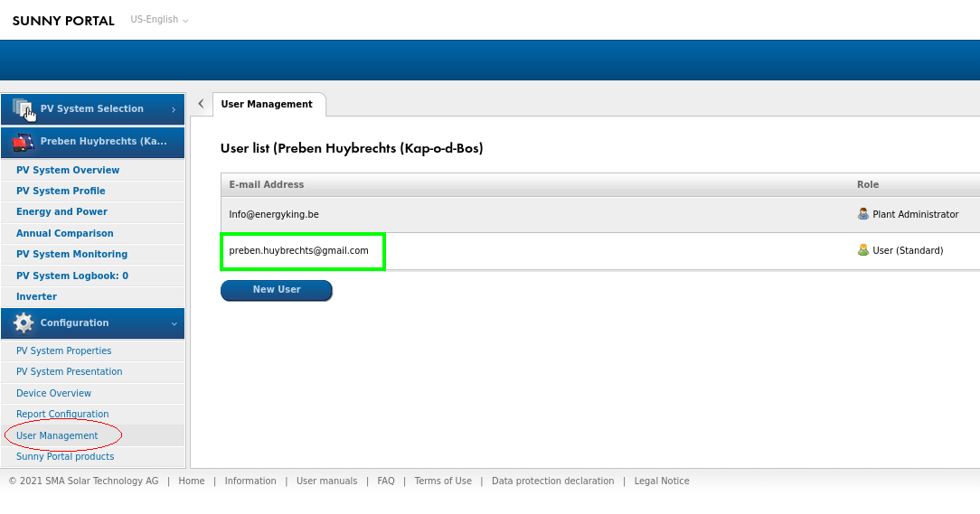Open PV System Logbook entry
This screenshot has height=514, width=980.
tap(72, 276)
